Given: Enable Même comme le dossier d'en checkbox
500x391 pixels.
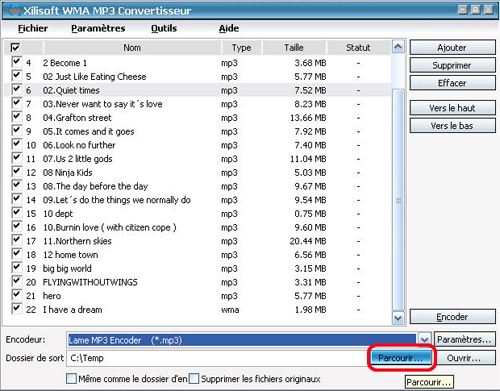Looking at the screenshot, I should pos(71,379).
